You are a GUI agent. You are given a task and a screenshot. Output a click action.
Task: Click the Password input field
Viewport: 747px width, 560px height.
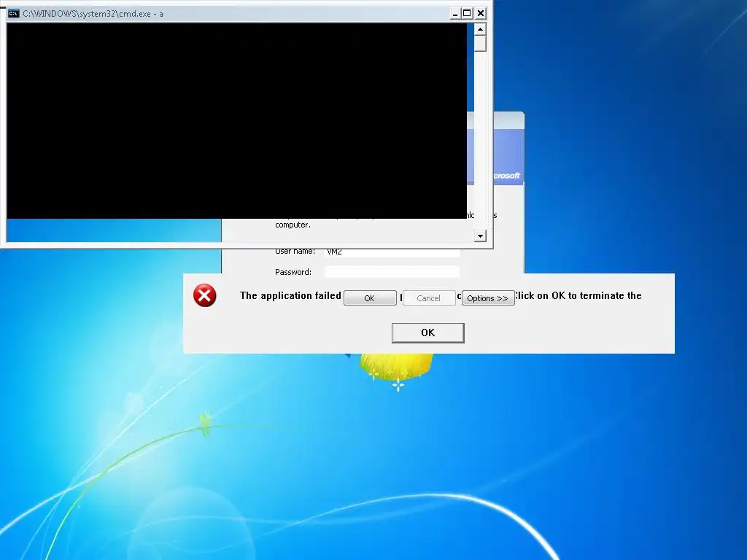392,272
